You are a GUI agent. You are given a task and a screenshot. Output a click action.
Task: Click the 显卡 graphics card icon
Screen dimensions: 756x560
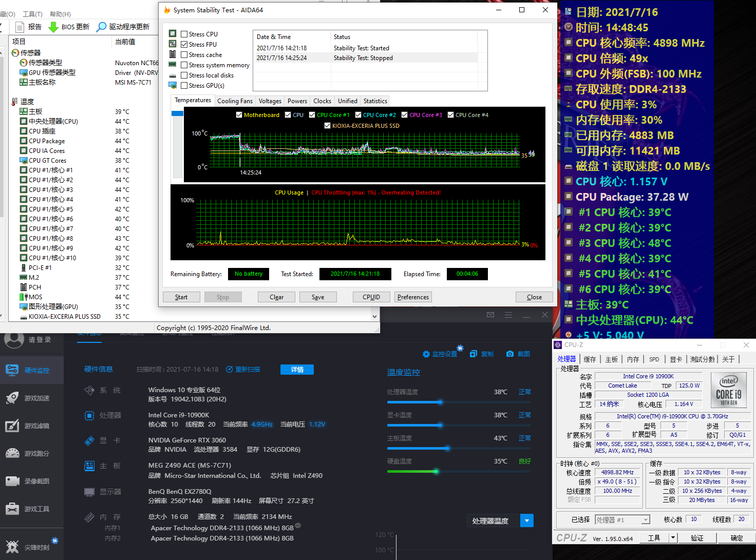[89, 440]
